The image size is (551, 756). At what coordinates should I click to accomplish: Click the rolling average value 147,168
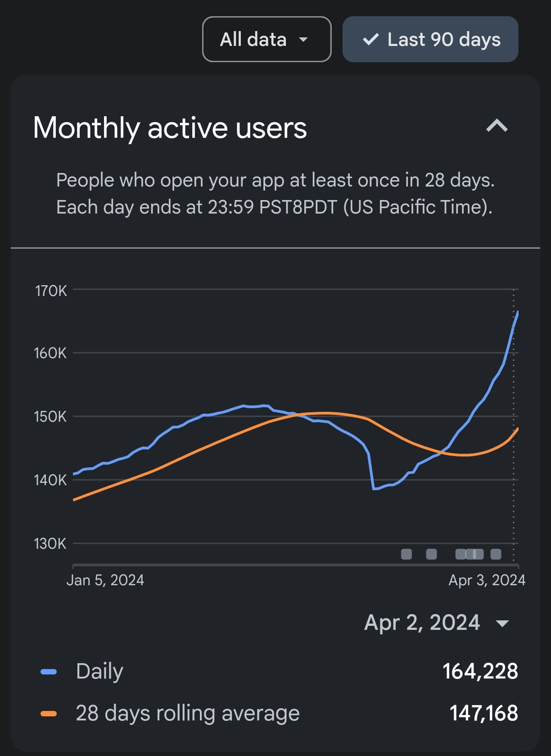pos(483,713)
